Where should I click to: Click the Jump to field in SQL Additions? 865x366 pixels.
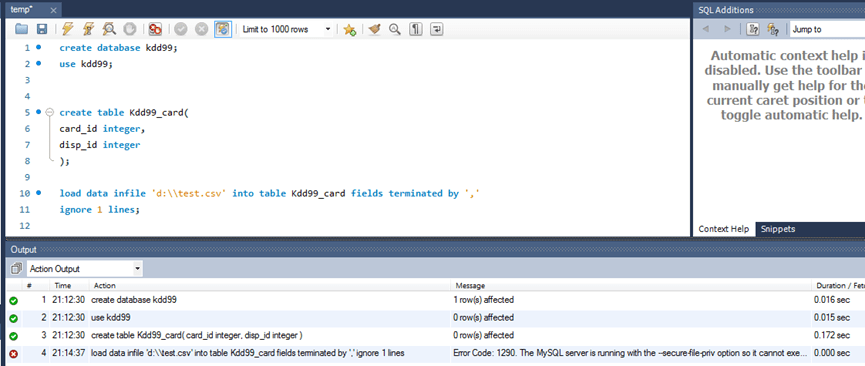[826, 29]
